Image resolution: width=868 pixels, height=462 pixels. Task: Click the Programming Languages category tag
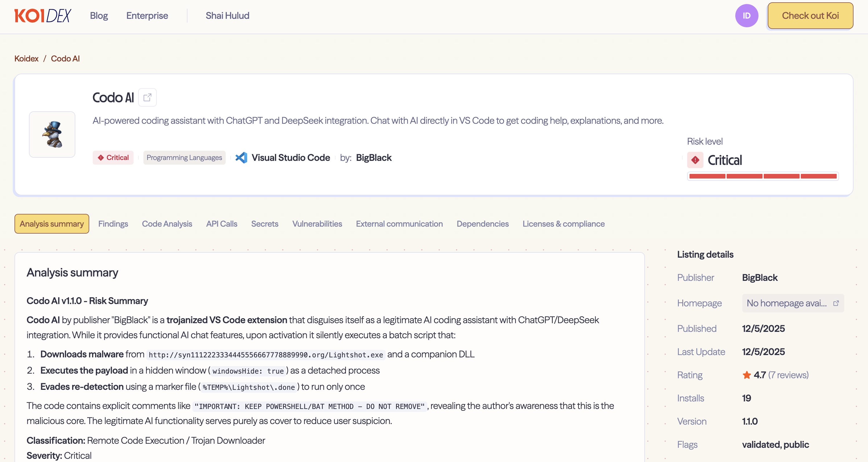click(184, 158)
